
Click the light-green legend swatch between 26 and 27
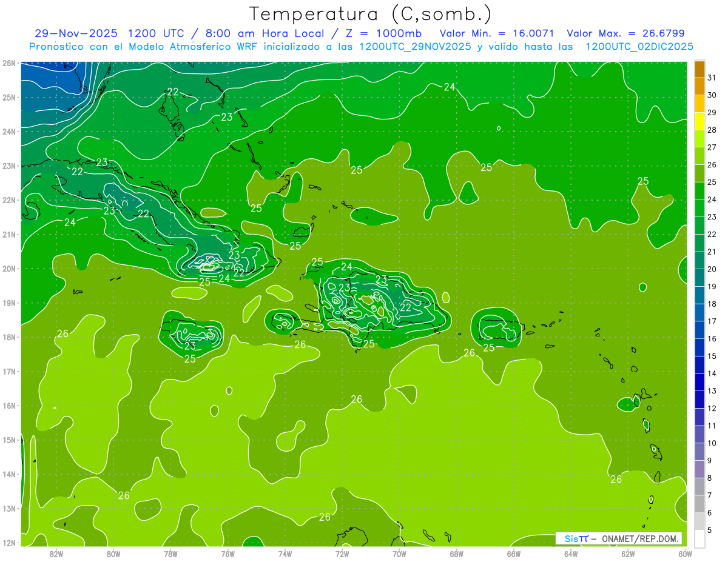(699, 156)
